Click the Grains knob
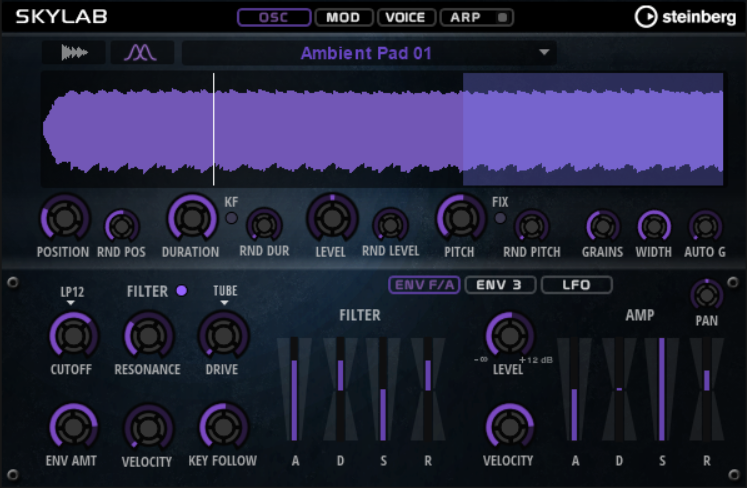This screenshot has height=488, width=747. point(602,226)
